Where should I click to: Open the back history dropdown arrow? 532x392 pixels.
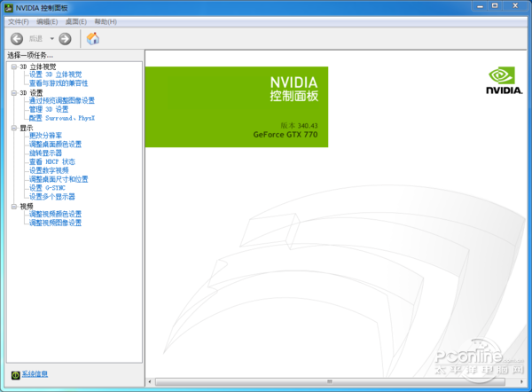52,39
